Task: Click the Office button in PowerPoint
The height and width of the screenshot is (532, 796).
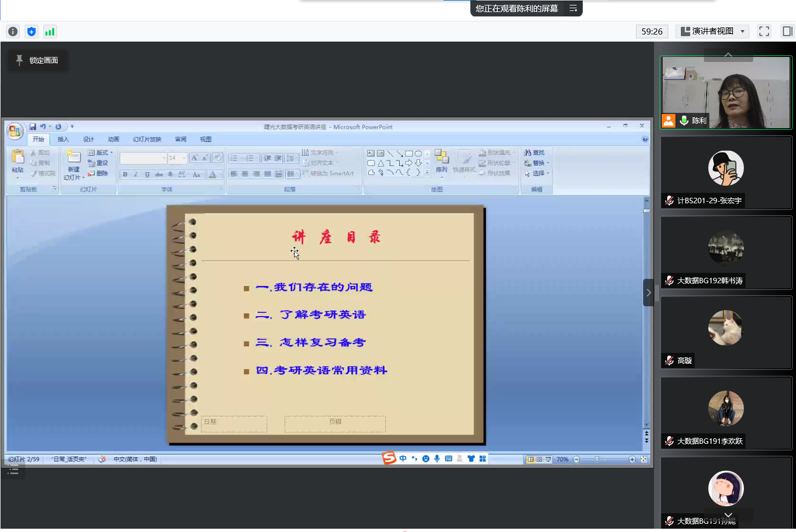Action: click(x=15, y=131)
